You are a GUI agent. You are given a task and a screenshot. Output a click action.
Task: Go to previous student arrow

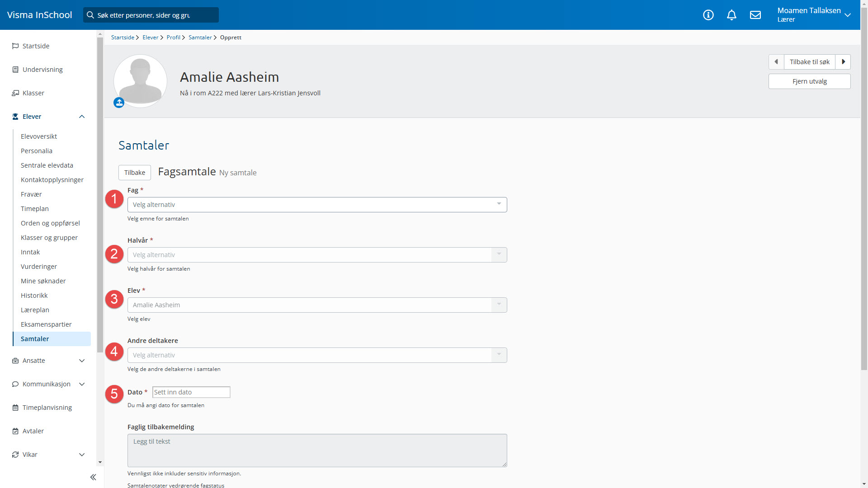coord(776,62)
